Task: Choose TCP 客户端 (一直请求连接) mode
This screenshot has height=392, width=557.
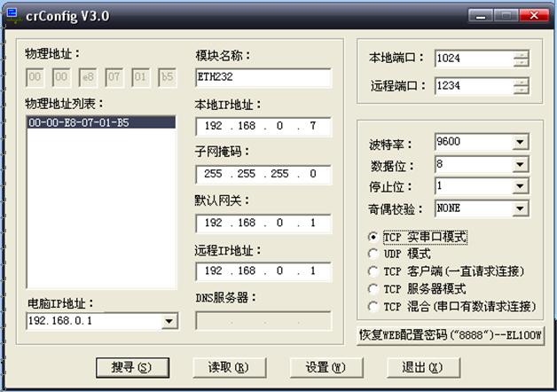Action: point(373,270)
